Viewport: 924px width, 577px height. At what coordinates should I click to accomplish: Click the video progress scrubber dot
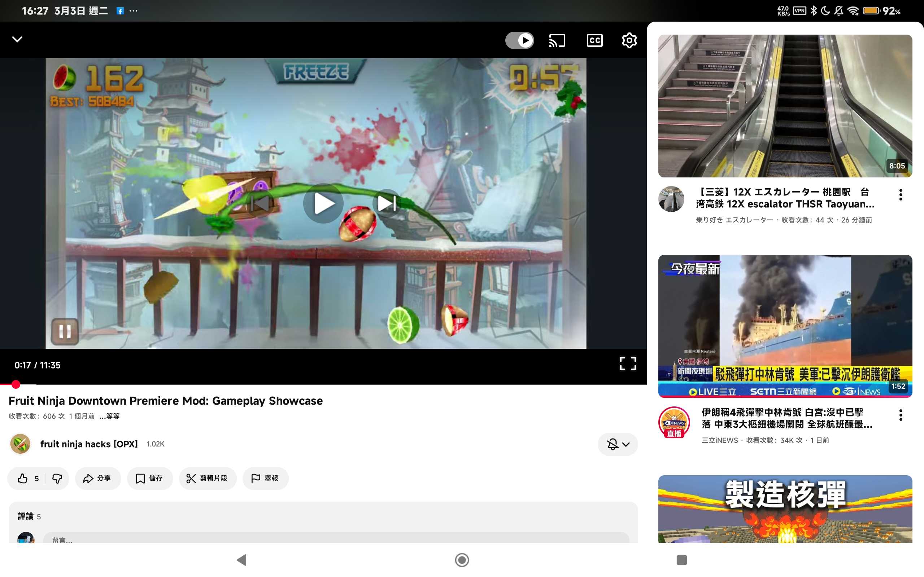point(16,384)
